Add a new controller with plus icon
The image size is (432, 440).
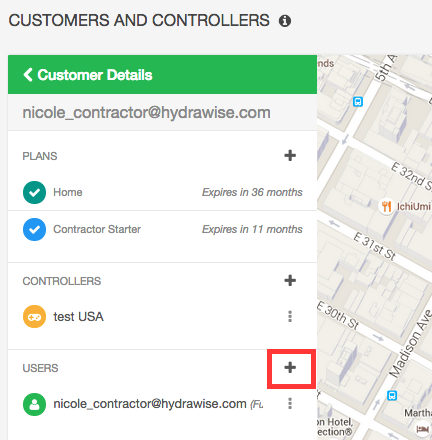(290, 280)
